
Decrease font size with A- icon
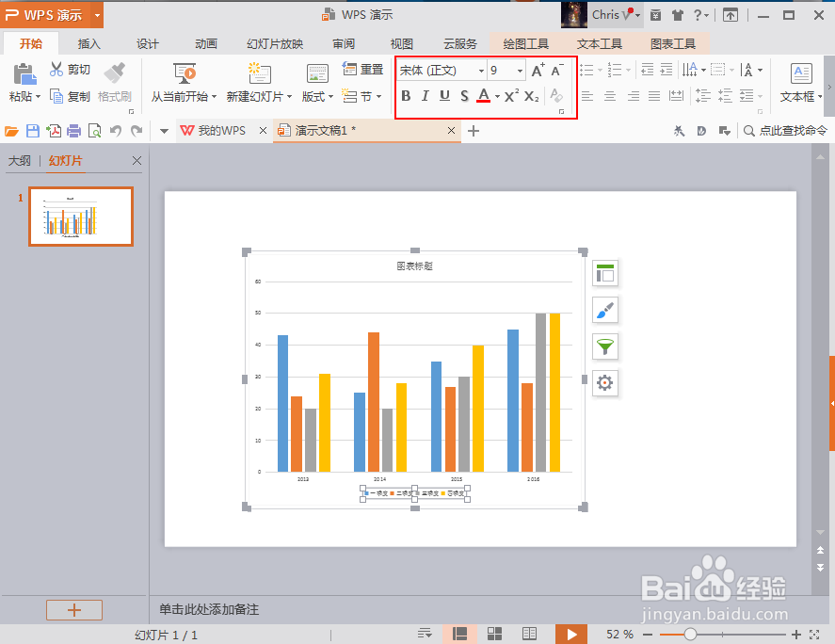click(x=556, y=70)
